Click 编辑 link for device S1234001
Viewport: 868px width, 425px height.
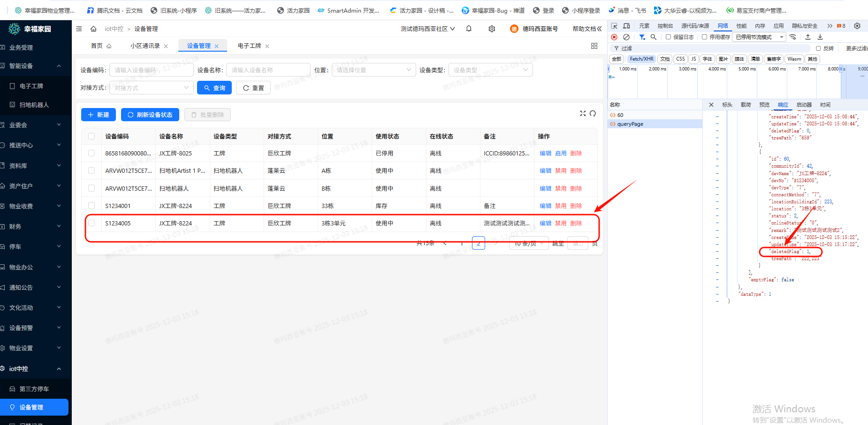(x=545, y=206)
